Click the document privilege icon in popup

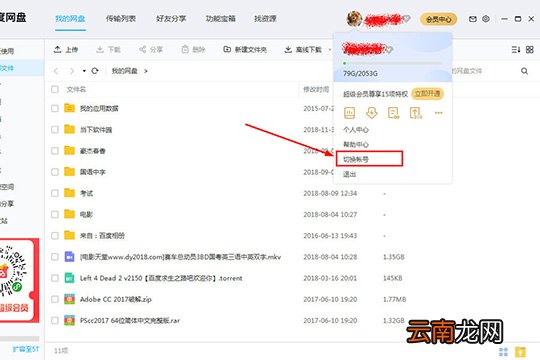tap(393, 113)
